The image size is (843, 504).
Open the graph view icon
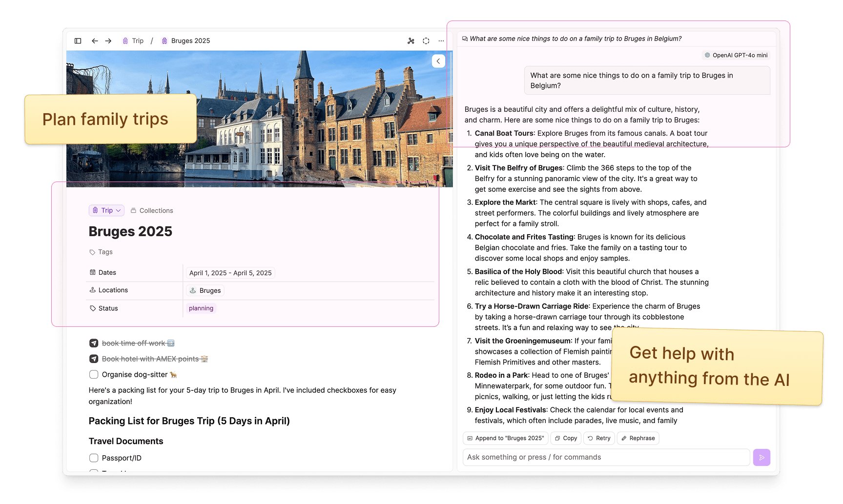pos(411,41)
